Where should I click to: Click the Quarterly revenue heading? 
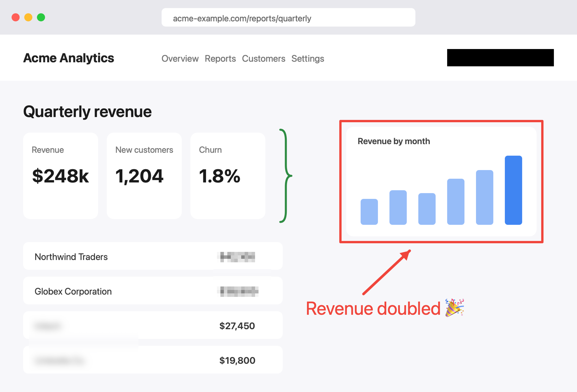coord(87,112)
